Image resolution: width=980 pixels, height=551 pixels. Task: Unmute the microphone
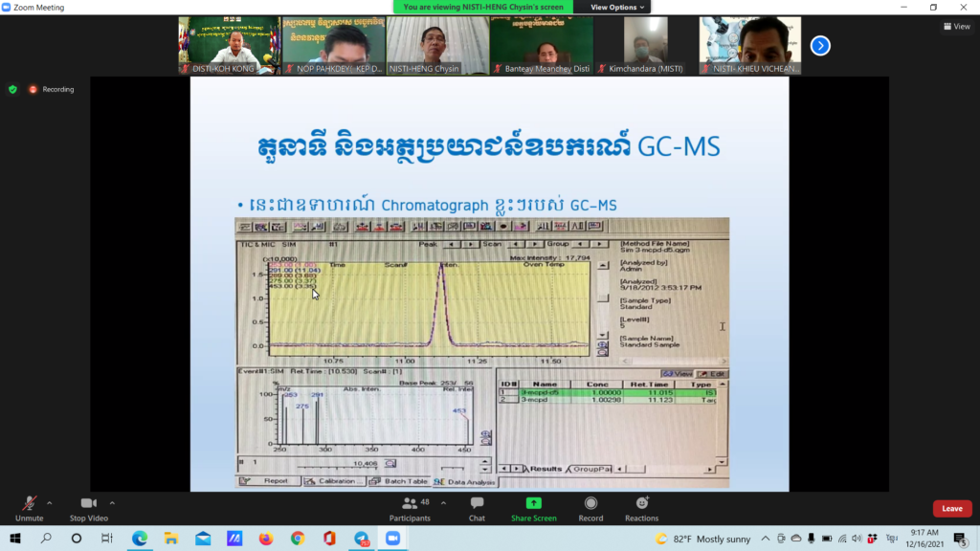point(30,507)
